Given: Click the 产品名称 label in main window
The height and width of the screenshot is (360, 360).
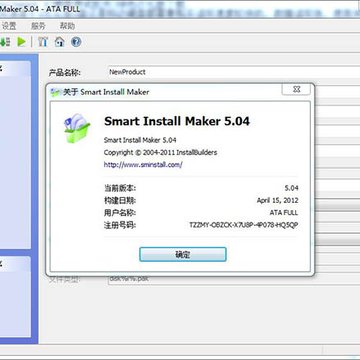Looking at the screenshot, I should (x=65, y=72).
